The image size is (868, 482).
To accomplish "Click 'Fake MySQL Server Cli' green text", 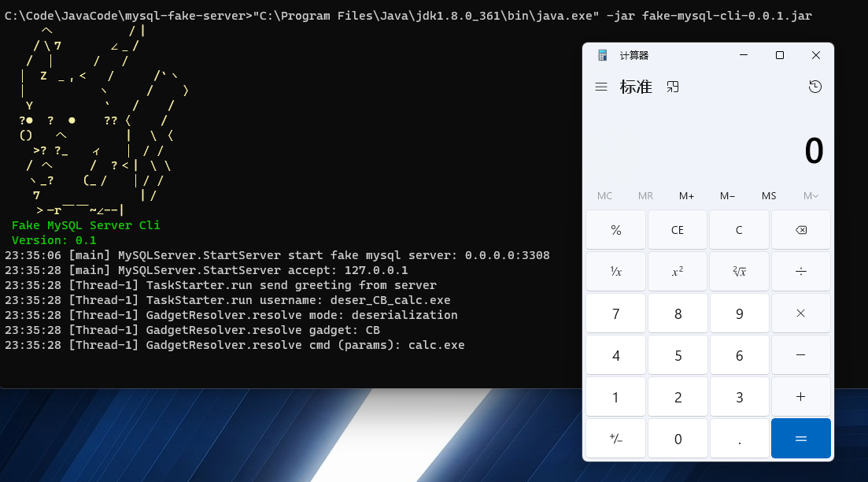I will pyautogui.click(x=86, y=225).
